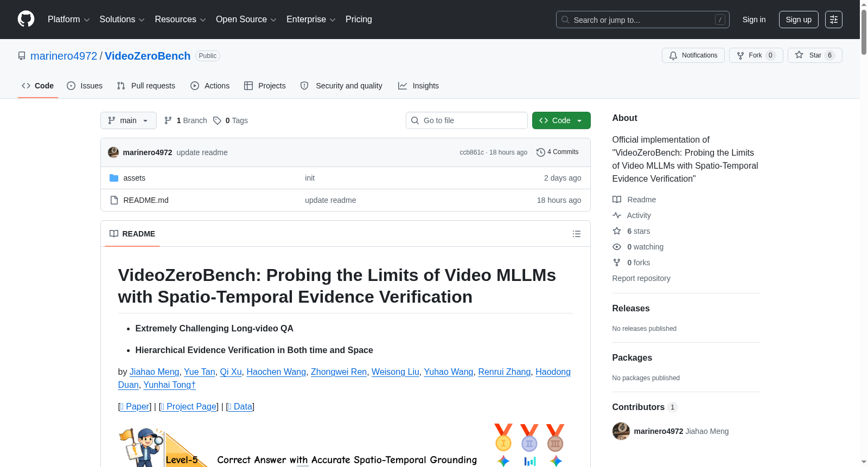
Task: Click the branch icon next to 1 Branch
Action: (x=168, y=120)
